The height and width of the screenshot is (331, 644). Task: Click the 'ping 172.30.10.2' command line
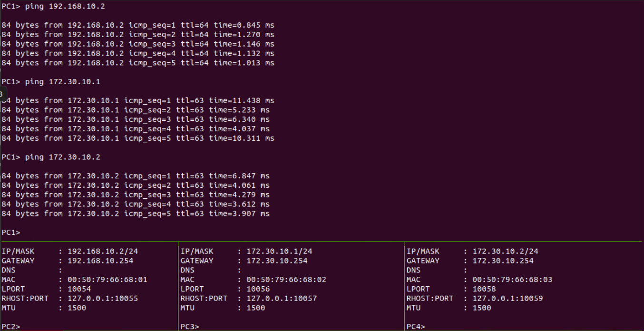(51, 157)
